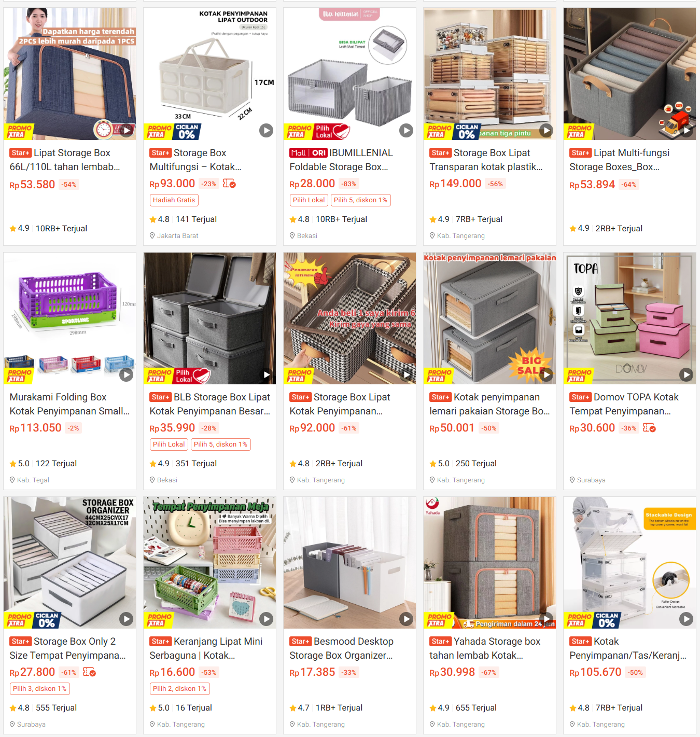
Task: Play video on Storage Box Multifungsi thumbnail
Action: 266,130
